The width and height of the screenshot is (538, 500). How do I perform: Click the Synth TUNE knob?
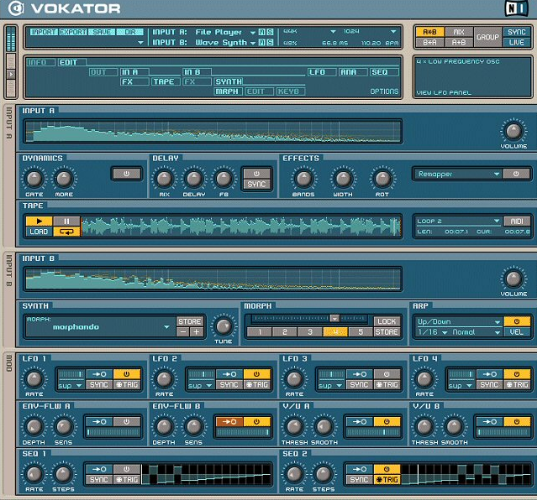pyautogui.click(x=223, y=326)
